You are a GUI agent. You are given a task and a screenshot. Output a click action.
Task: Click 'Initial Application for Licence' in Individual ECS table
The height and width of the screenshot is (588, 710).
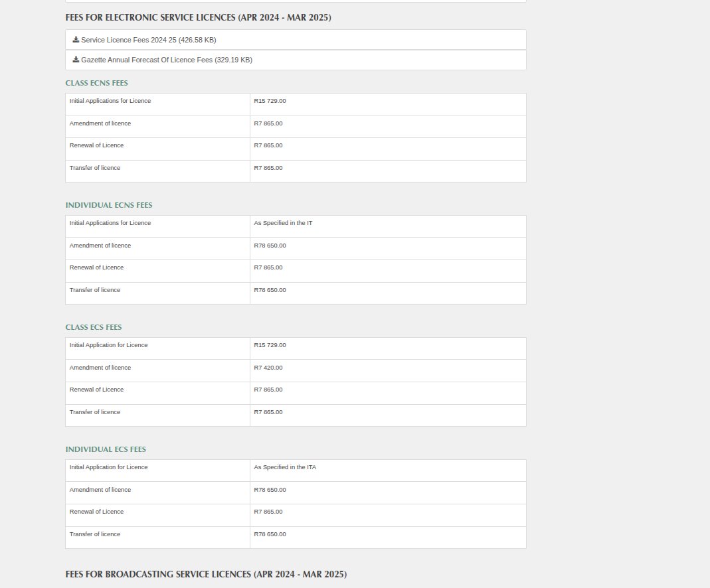tap(108, 467)
